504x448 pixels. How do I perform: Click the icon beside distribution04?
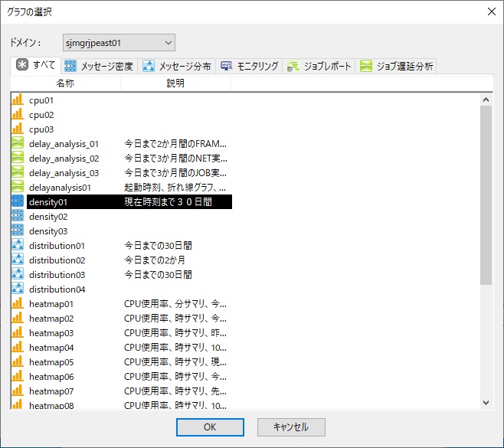tap(18, 289)
